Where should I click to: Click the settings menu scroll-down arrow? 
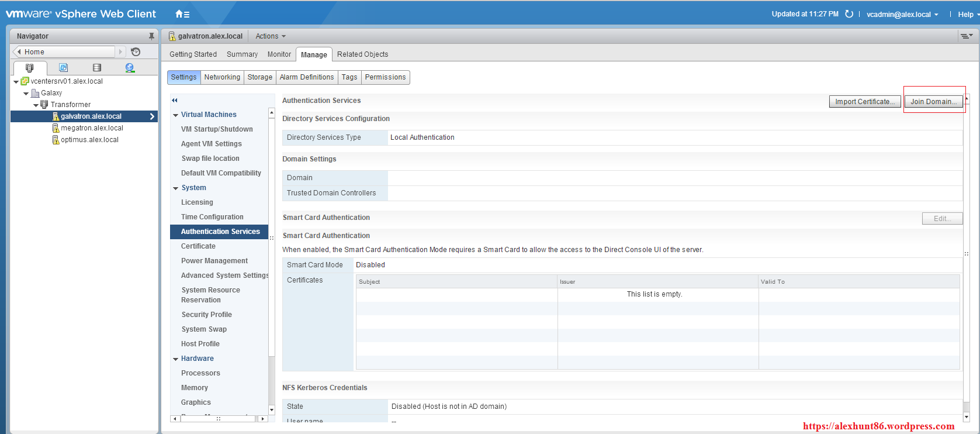[271, 410]
